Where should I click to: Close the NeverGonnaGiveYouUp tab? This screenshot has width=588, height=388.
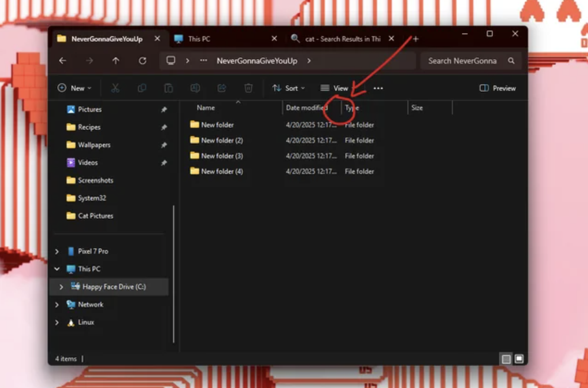157,39
